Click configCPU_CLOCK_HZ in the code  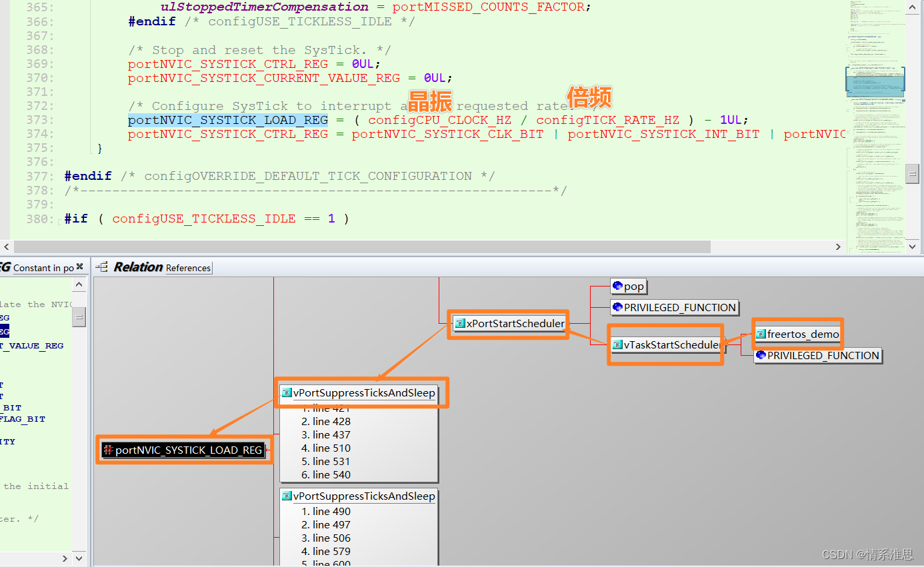pos(440,120)
